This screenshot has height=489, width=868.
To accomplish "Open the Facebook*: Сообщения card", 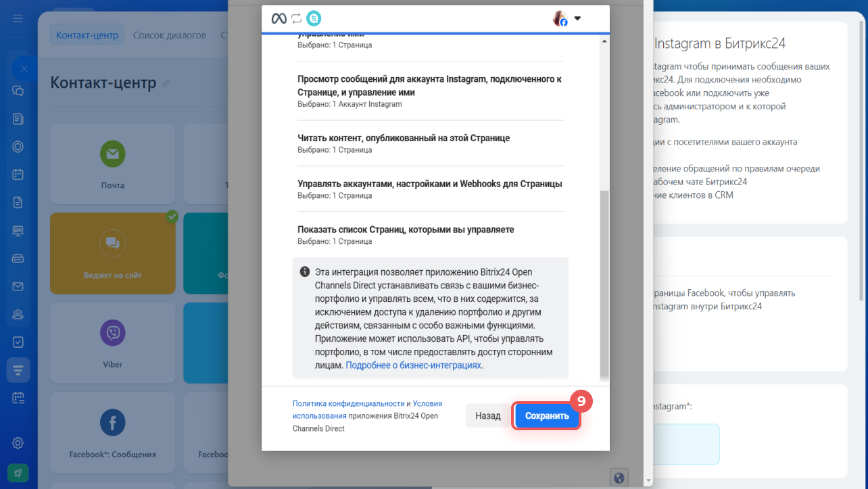I will pyautogui.click(x=113, y=433).
